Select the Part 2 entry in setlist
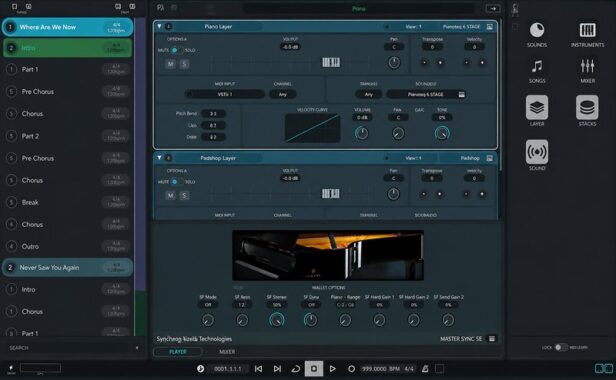The height and width of the screenshot is (380, 616). pos(67,136)
